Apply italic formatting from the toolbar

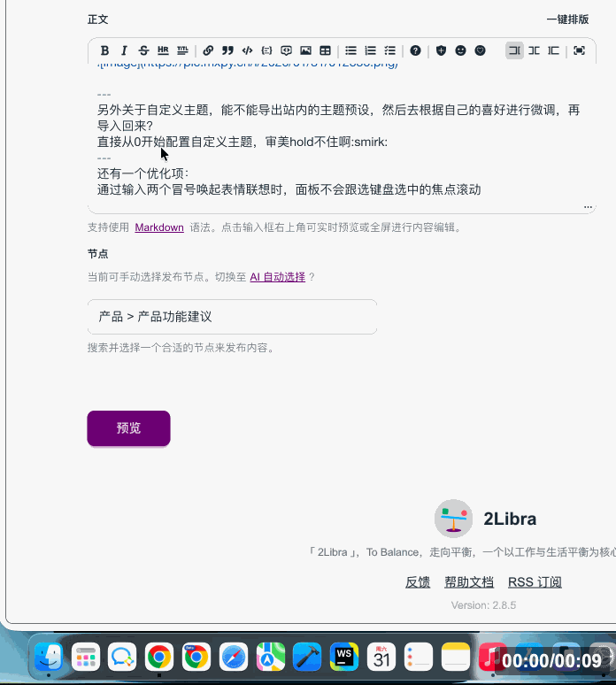pyautogui.click(x=124, y=51)
